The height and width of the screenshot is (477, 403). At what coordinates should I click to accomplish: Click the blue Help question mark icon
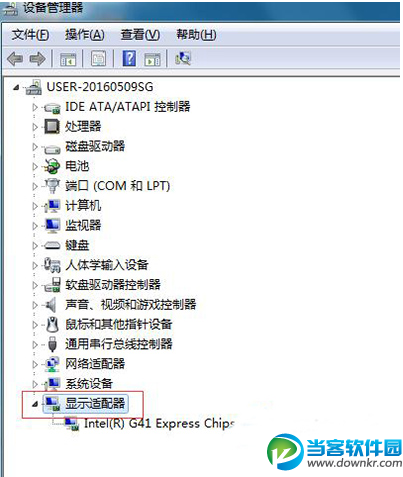129,58
